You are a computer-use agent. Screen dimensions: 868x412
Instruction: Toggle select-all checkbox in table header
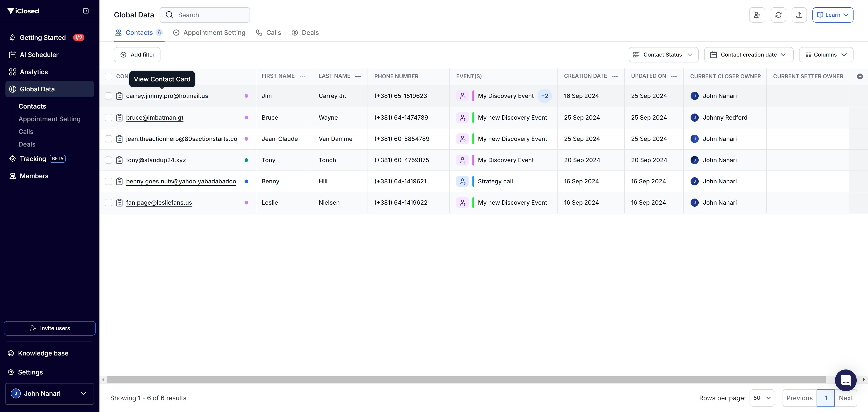point(108,76)
